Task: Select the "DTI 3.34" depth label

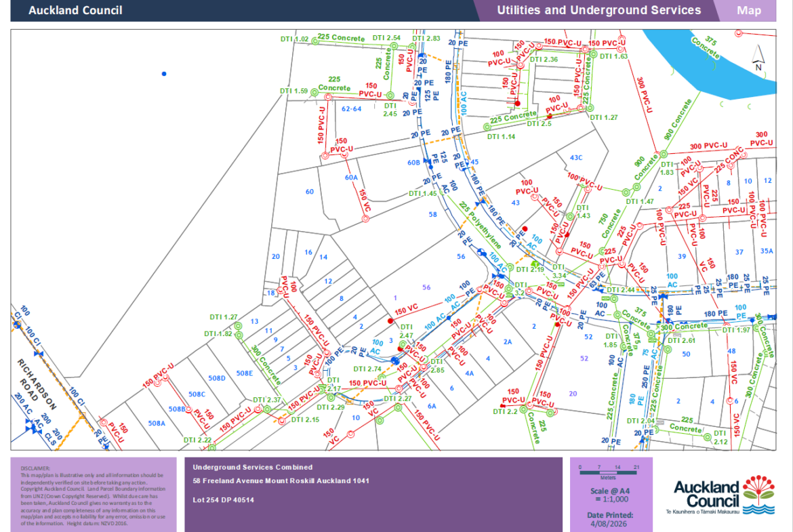Action: [559, 271]
